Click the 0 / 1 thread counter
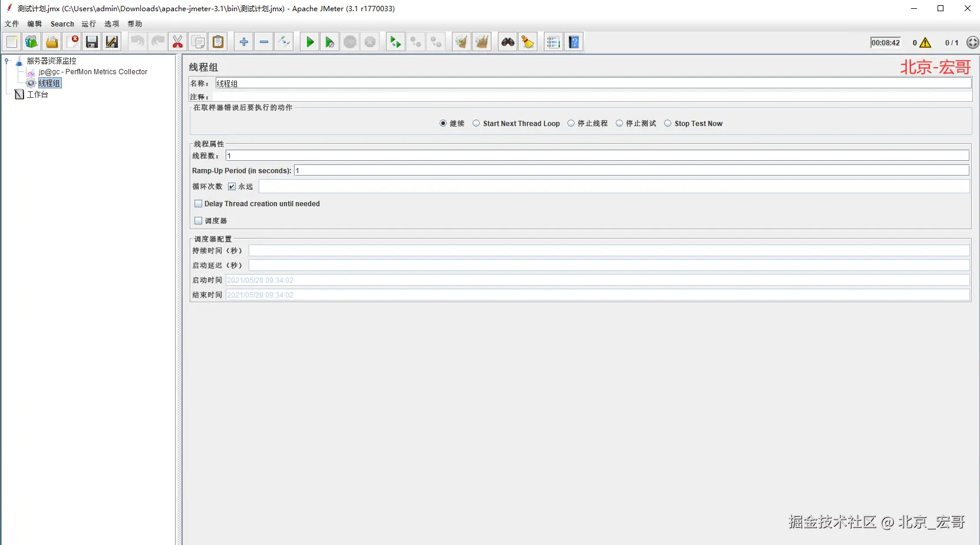This screenshot has height=545, width=980. (x=952, y=42)
